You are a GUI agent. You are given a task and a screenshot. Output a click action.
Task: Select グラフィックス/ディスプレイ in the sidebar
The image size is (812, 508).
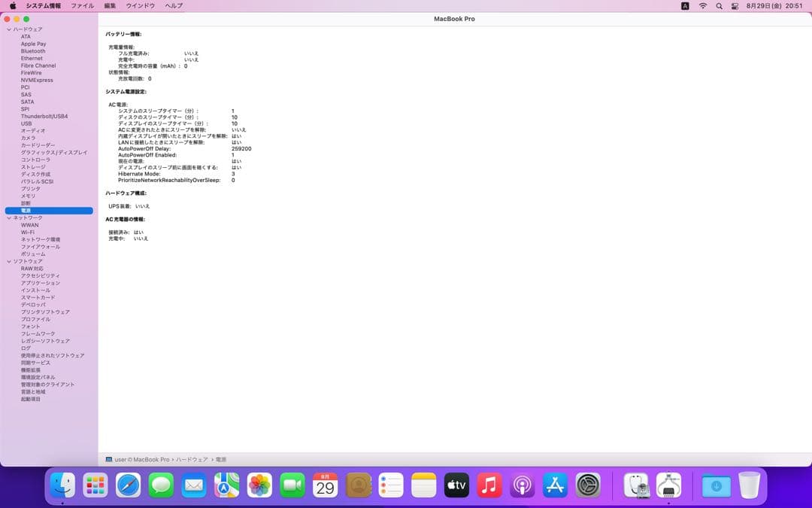(x=54, y=153)
